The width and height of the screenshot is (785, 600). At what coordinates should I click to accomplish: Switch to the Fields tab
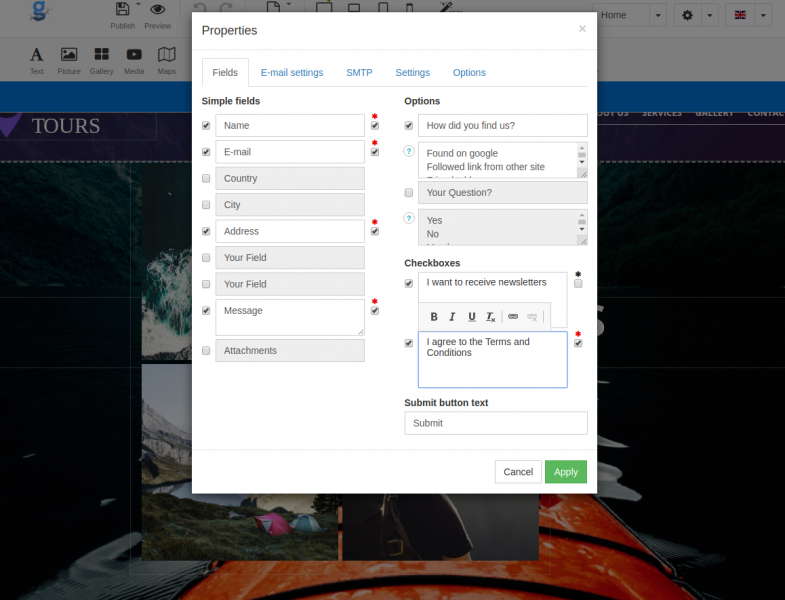pyautogui.click(x=225, y=73)
